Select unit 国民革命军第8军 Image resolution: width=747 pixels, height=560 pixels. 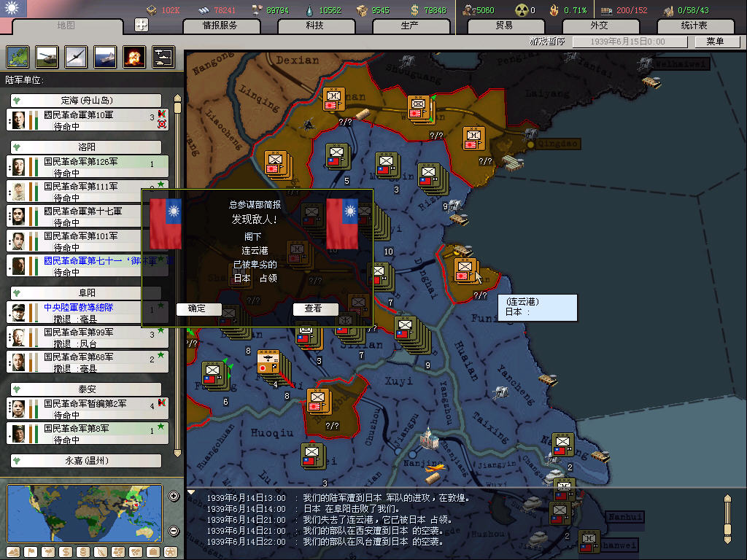point(88,433)
